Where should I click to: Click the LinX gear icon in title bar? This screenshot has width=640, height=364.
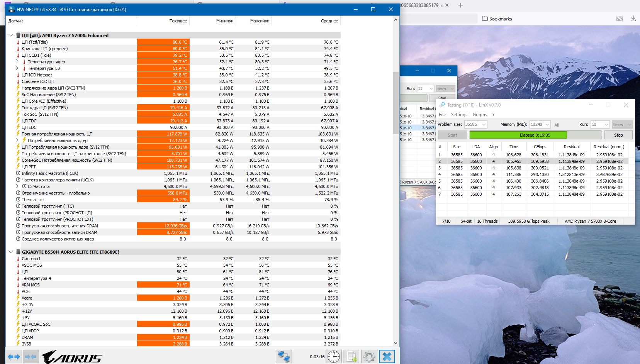click(x=442, y=105)
